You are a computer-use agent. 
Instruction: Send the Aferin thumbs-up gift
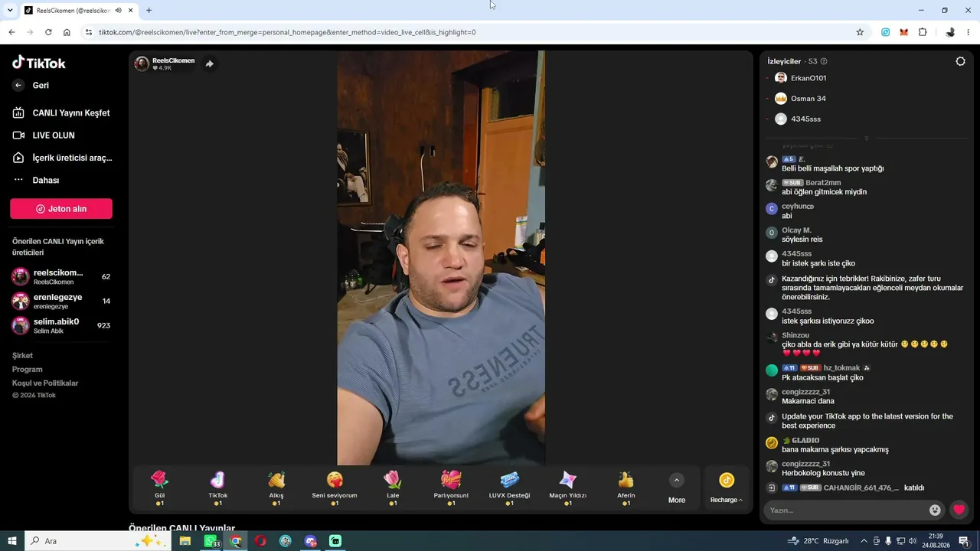[x=626, y=488]
